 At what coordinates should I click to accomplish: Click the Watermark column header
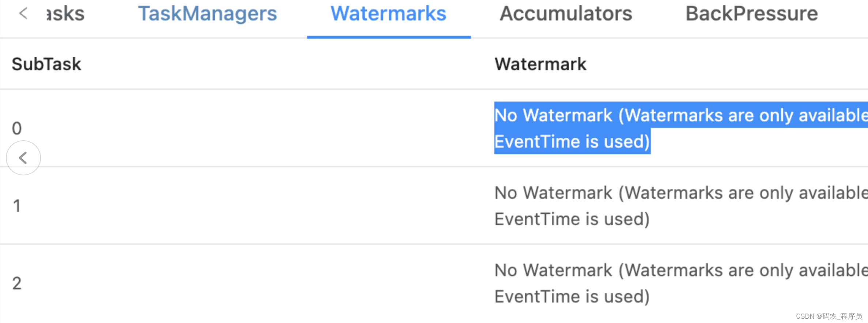[x=540, y=64]
